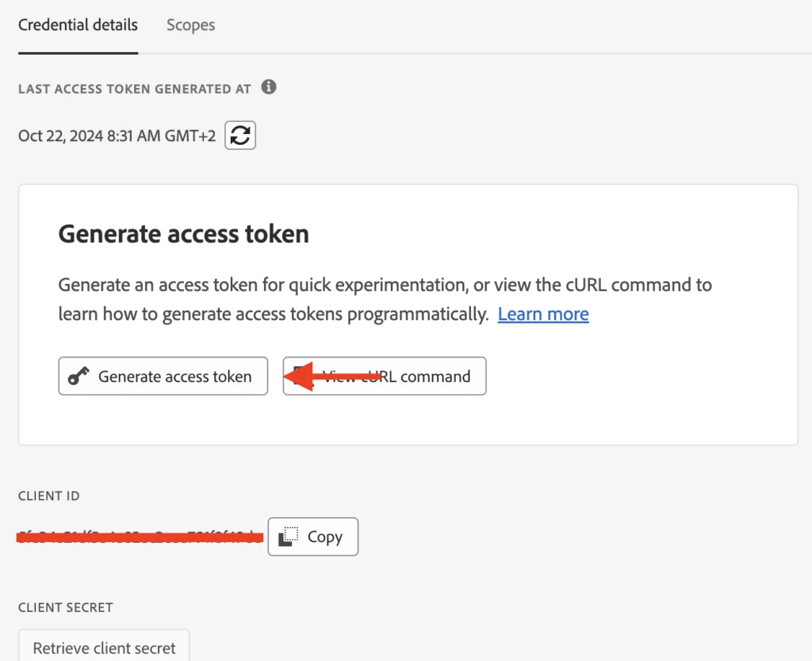Click the Oct 22, 2024 timestamp text

click(x=117, y=136)
